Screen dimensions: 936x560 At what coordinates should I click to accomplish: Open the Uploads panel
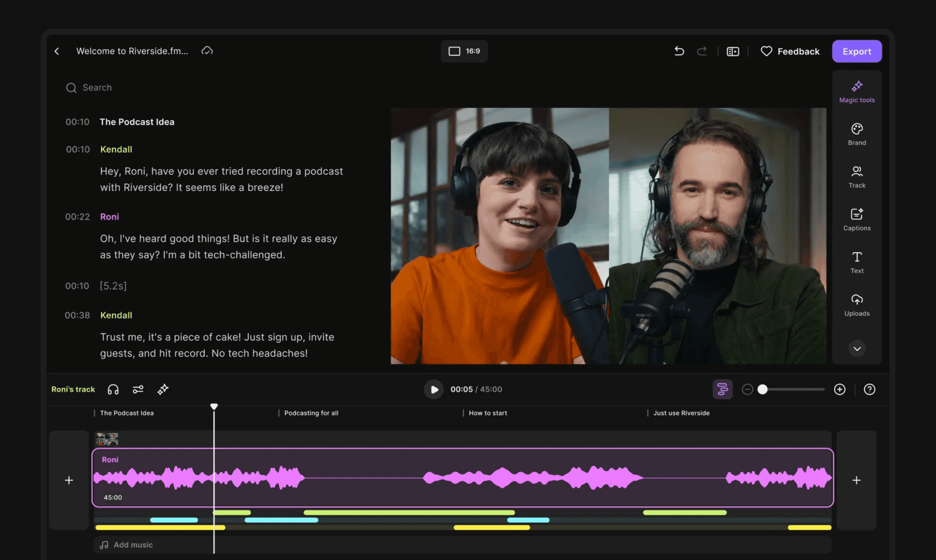point(857,305)
